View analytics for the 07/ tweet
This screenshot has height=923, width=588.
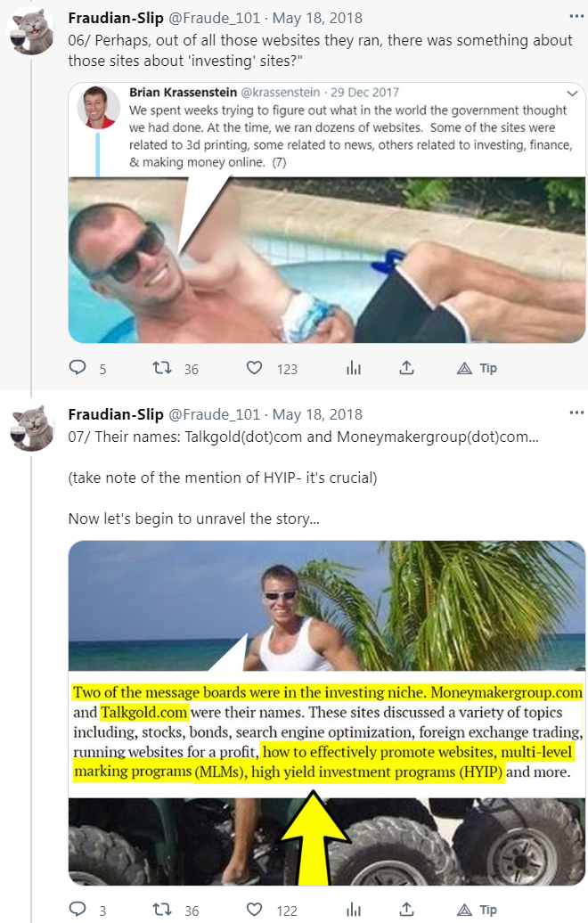tap(354, 910)
